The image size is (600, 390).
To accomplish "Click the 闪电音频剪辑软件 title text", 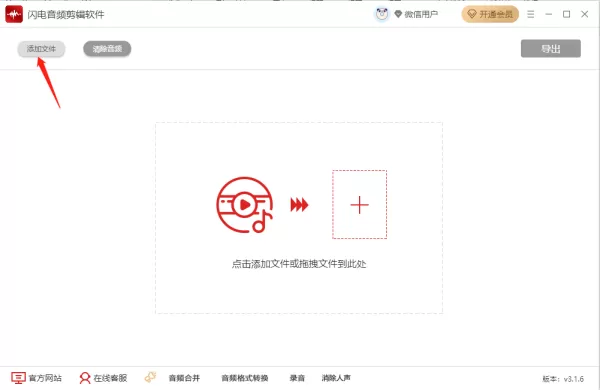I will 66,15.
